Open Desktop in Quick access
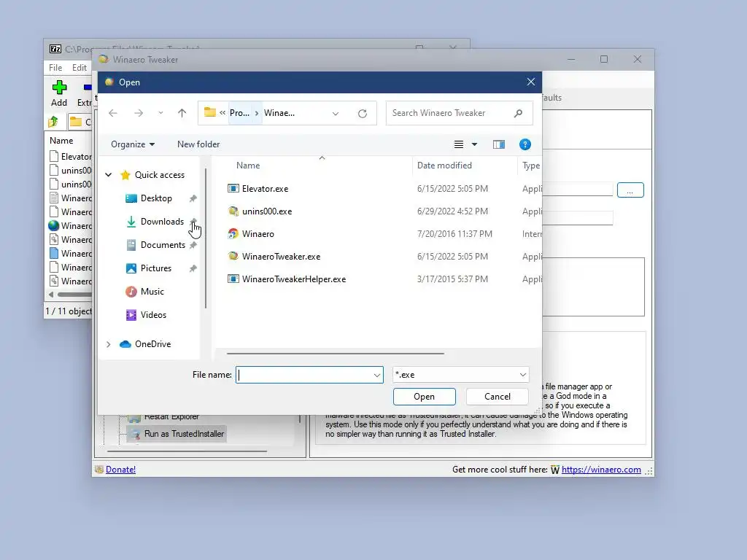Screen dimensions: 747x560 (156, 198)
